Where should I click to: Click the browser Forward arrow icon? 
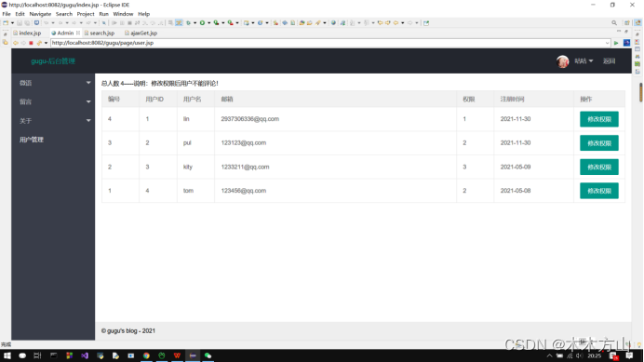(x=23, y=43)
